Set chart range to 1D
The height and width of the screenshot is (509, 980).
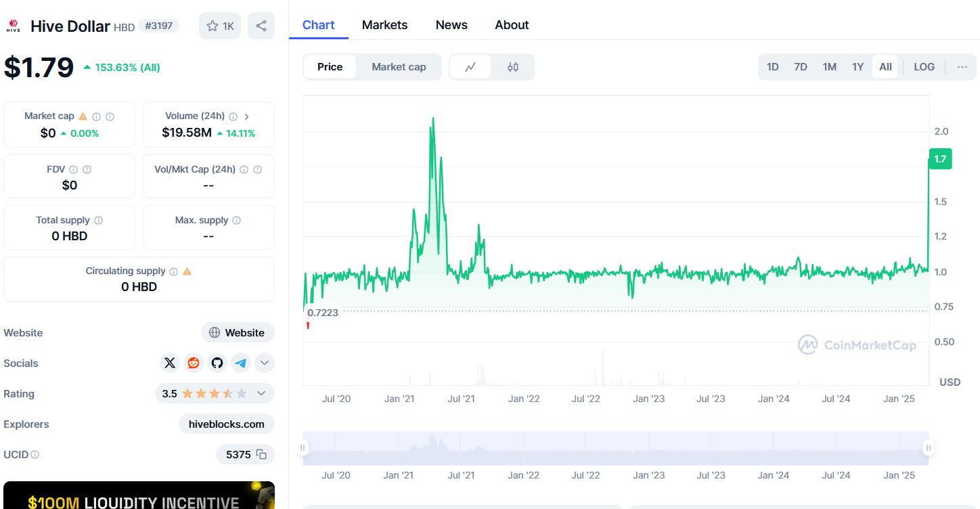[x=772, y=67]
